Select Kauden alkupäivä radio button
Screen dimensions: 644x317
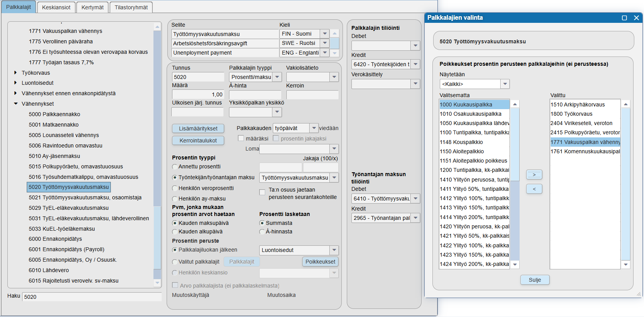[175, 231]
